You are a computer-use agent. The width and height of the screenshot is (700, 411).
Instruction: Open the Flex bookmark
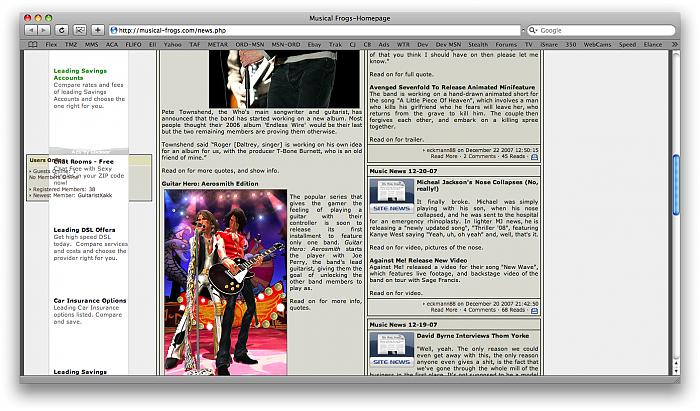[51, 45]
